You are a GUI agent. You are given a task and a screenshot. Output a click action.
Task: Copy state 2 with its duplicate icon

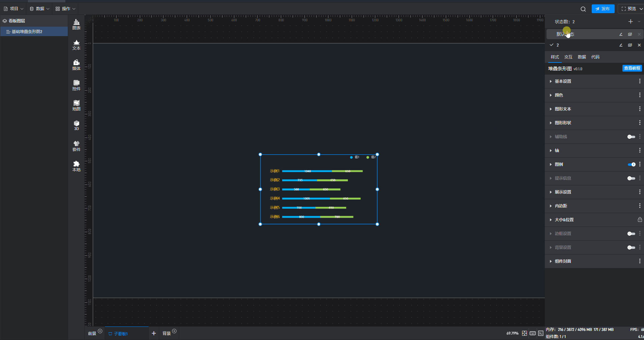630,45
